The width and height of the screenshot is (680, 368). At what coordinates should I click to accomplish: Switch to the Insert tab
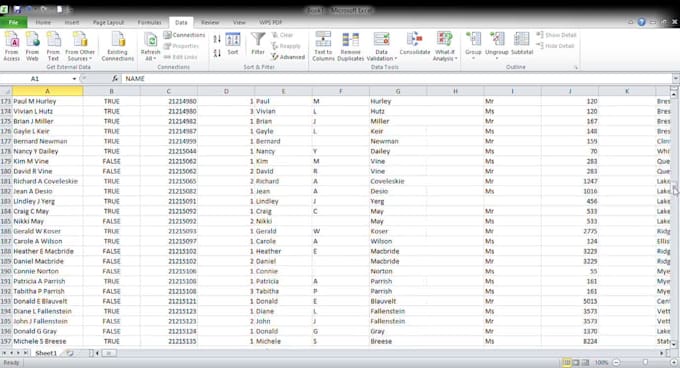[72, 22]
